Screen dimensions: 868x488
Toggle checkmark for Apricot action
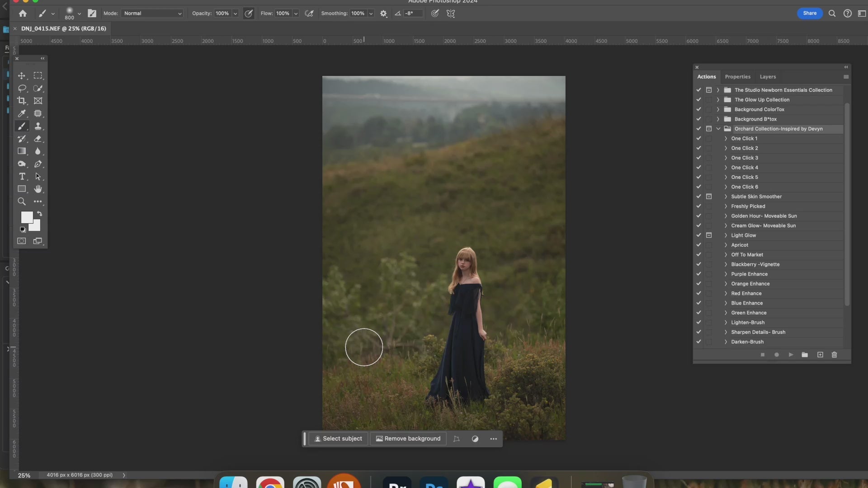coord(698,245)
